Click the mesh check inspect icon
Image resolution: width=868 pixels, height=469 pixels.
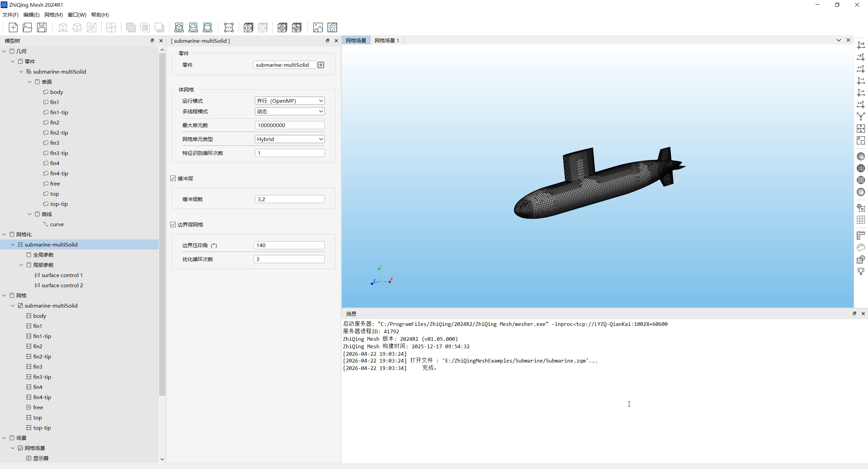point(282,27)
